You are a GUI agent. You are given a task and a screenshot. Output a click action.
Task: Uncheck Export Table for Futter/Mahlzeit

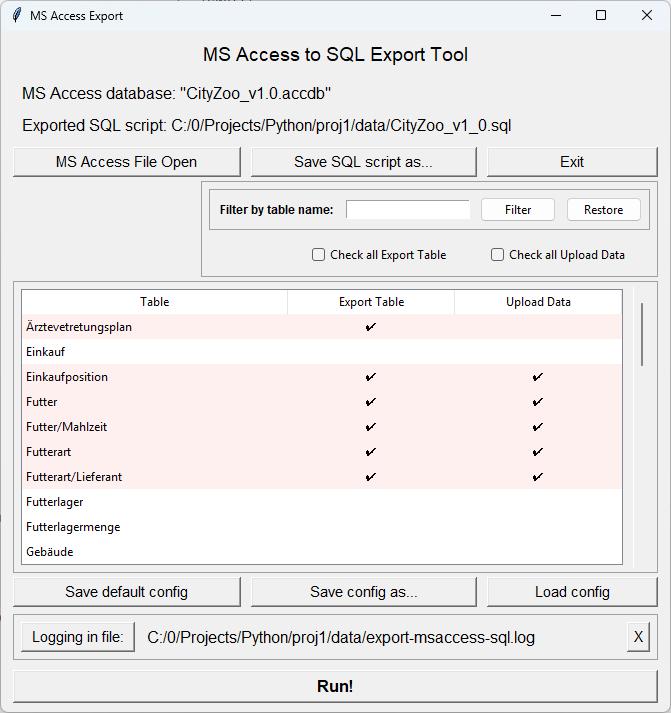click(371, 427)
